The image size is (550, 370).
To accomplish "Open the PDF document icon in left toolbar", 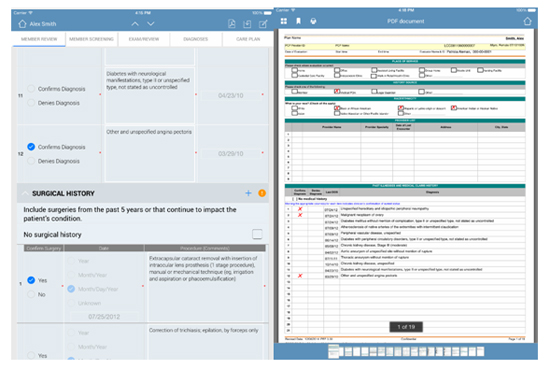I will 232,24.
